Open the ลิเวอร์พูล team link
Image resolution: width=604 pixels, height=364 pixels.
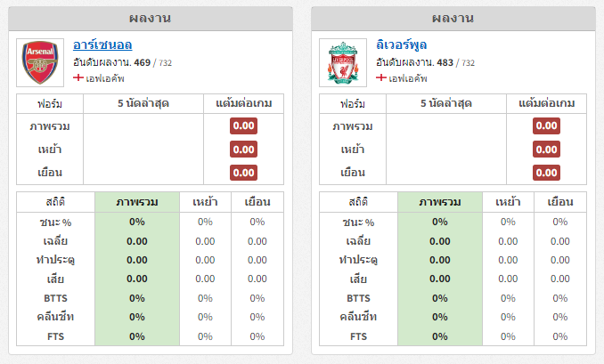tap(402, 45)
